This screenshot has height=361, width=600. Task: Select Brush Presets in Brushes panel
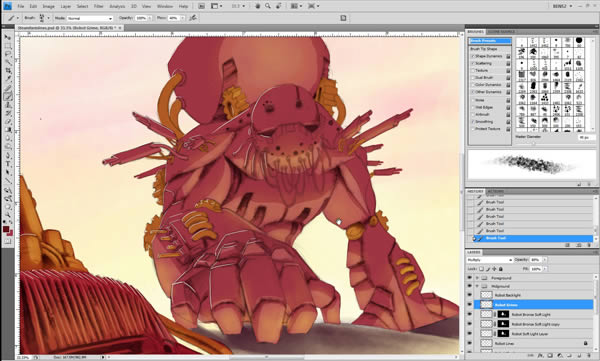490,41
